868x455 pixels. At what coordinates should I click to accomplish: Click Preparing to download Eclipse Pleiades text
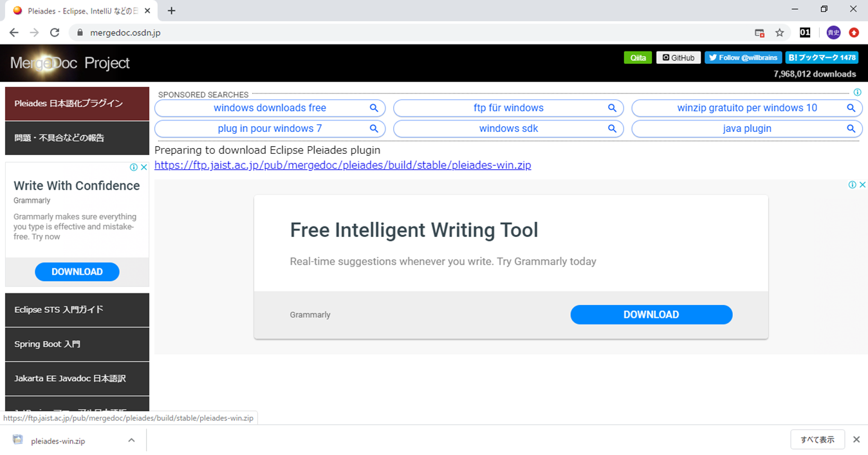[267, 150]
